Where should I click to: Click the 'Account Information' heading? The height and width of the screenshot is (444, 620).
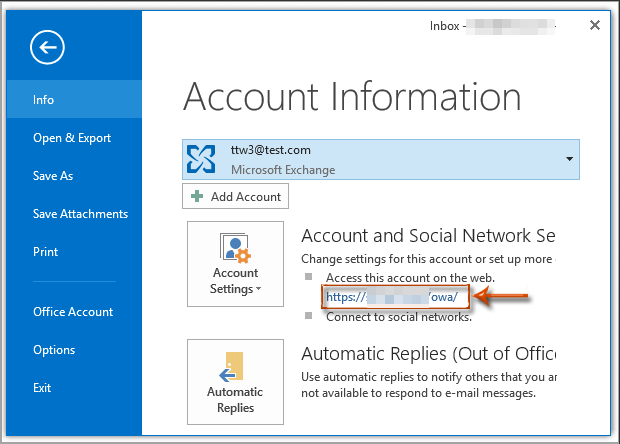click(352, 97)
